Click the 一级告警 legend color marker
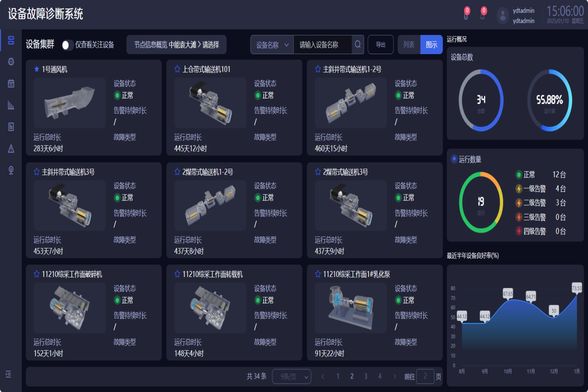This screenshot has width=588, height=392. (519, 189)
